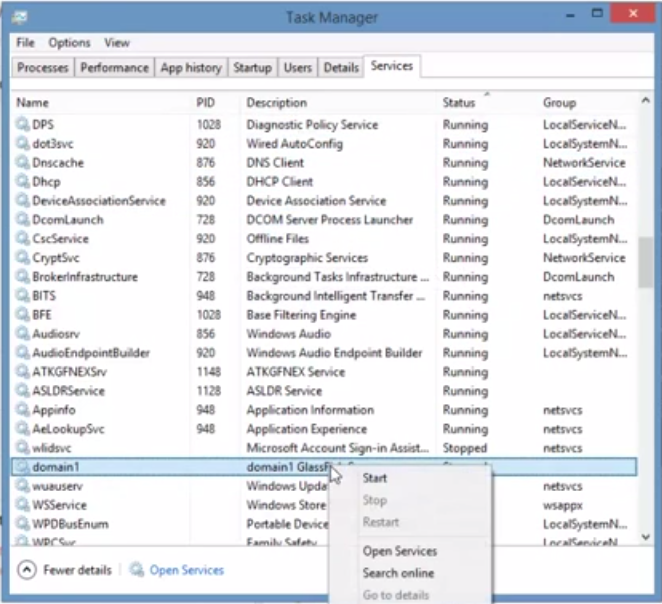This screenshot has height=604, width=662.
Task: Select the Windows Audio description cell
Action: [x=288, y=333]
